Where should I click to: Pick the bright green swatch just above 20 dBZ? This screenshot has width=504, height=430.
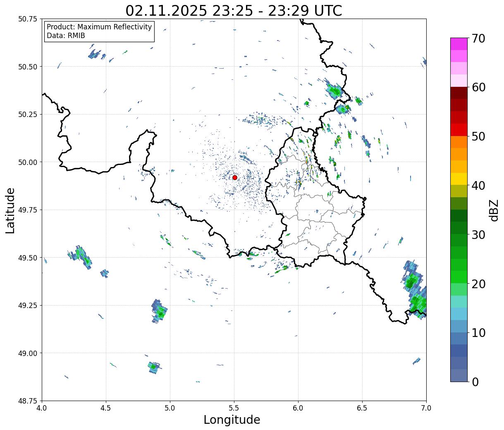pos(459,277)
